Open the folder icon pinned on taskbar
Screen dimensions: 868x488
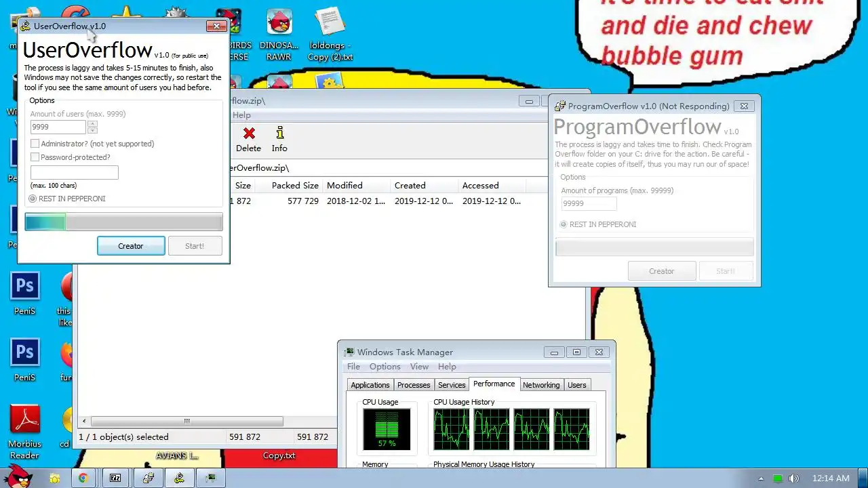54,478
